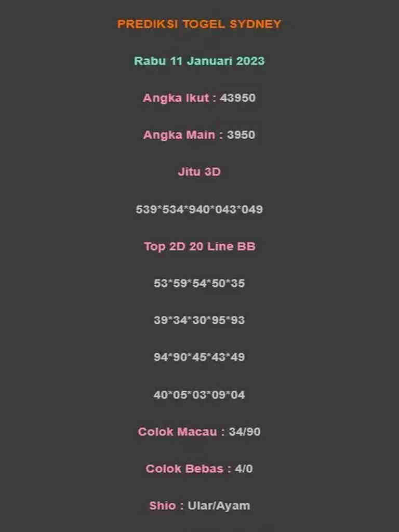
Task: Click the Colok Macau label
Action: [x=178, y=432]
